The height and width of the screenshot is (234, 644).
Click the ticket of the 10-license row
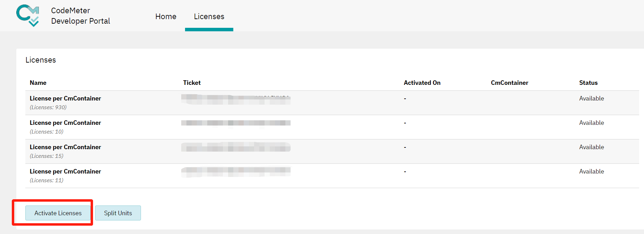236,123
